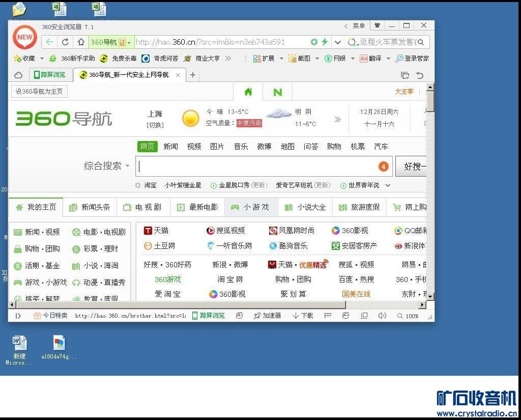Reload the page with the refresh icon
Image resolution: width=521 pixels, height=420 pixels.
coord(65,42)
